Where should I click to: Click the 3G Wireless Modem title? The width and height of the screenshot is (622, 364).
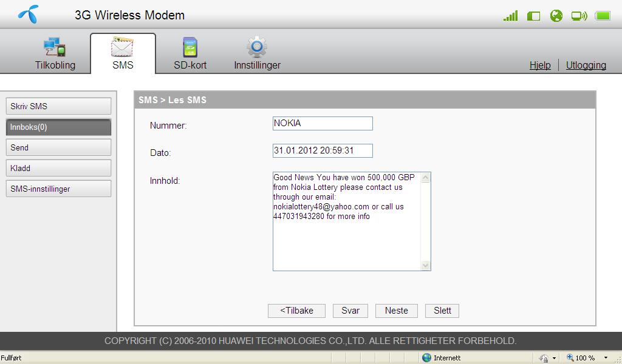pyautogui.click(x=130, y=15)
